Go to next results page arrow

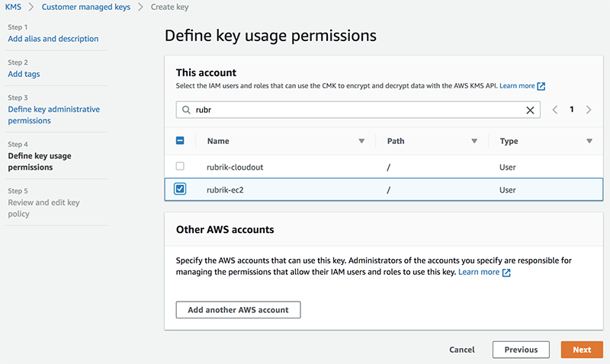(x=589, y=110)
